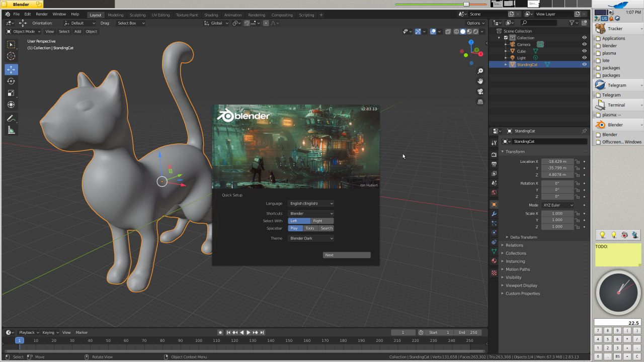Select the Cursor tool in the toolbar
The image size is (644, 362).
point(11,56)
